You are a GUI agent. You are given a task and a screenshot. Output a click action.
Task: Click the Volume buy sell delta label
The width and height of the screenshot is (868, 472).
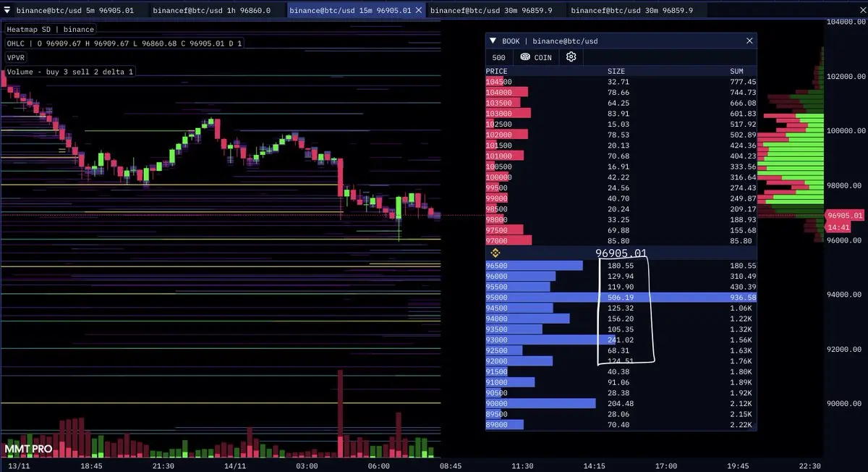(x=70, y=72)
